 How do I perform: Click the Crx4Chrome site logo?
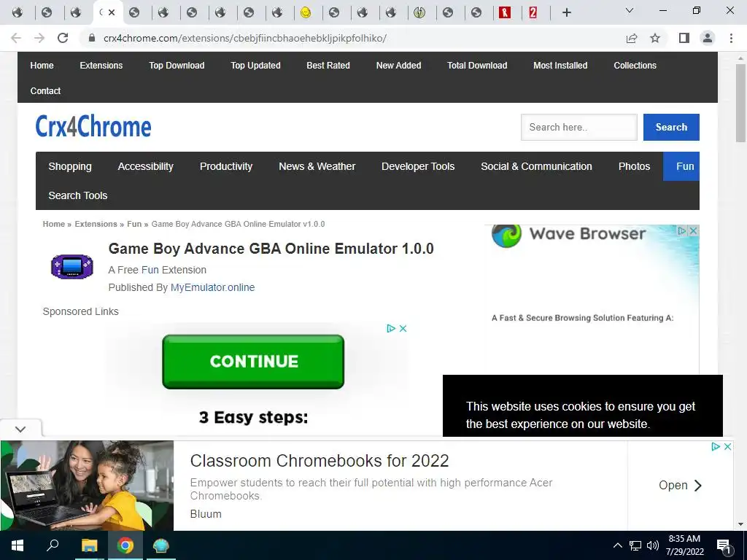coord(93,127)
